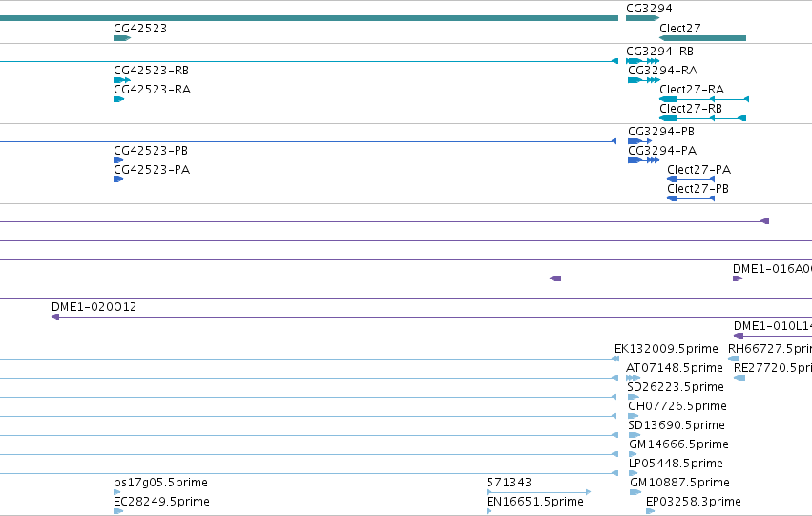The image size is (812, 516).
Task: Open transcript CG42523-RA label
Action: [x=153, y=89]
